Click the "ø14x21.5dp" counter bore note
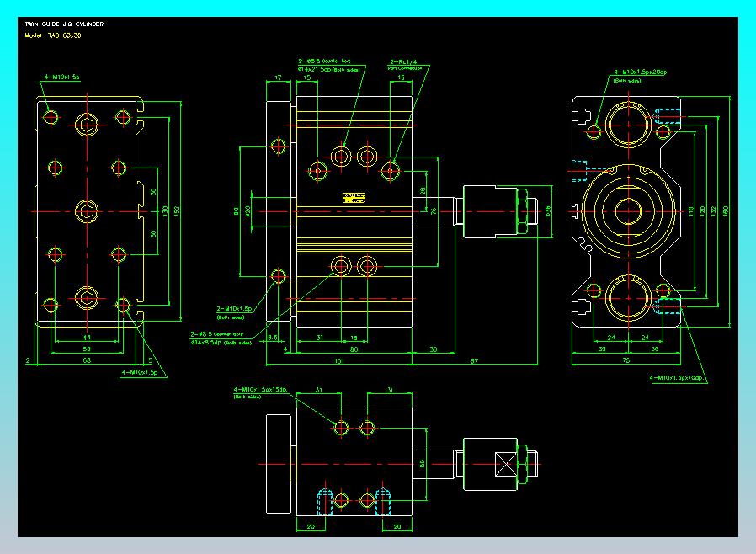The width and height of the screenshot is (756, 554). click(x=314, y=69)
